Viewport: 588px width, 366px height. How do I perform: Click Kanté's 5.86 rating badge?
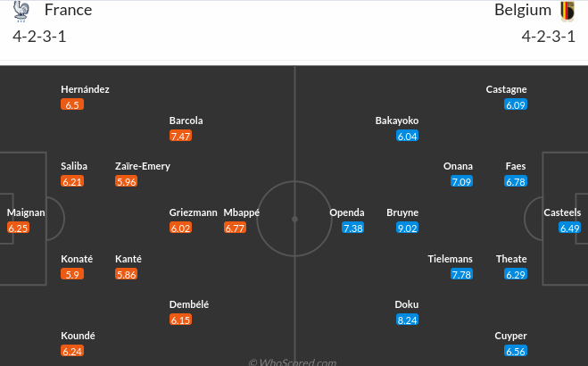(x=127, y=275)
